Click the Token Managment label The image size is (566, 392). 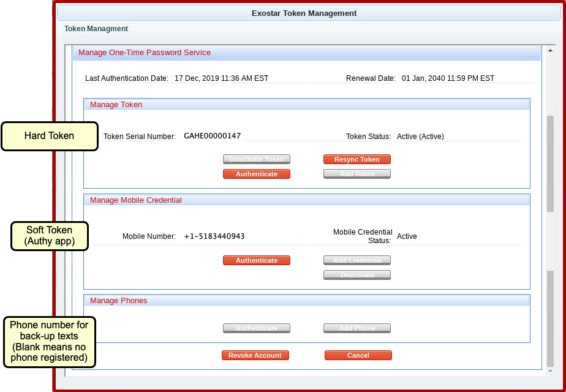(x=96, y=29)
